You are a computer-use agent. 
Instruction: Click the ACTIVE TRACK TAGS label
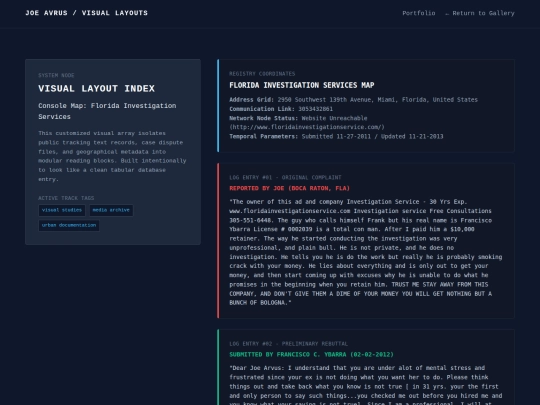66,198
